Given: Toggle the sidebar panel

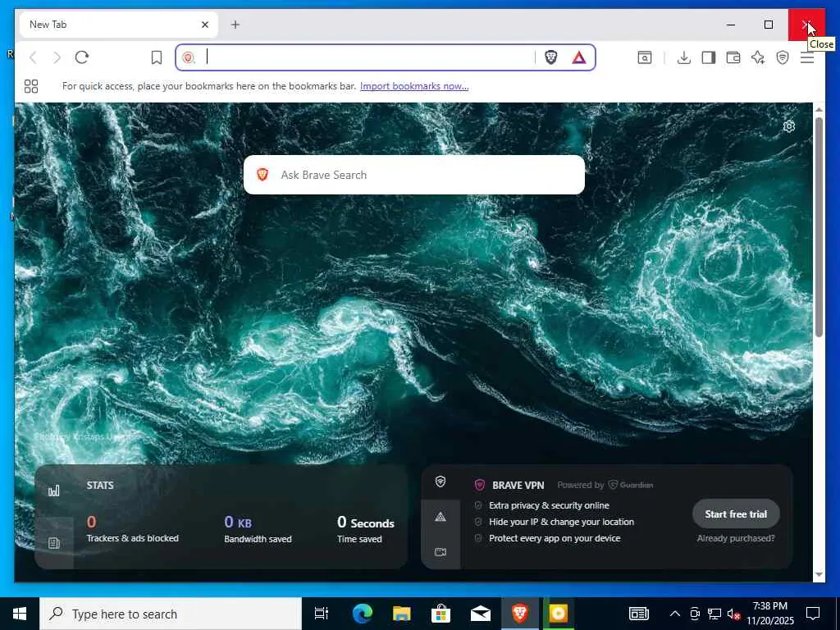Looking at the screenshot, I should click(708, 57).
